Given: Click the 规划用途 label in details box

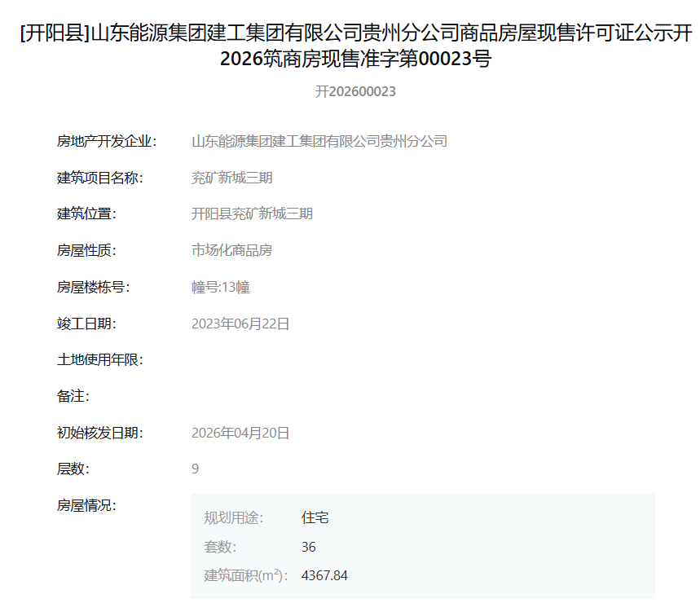Looking at the screenshot, I should tap(234, 517).
